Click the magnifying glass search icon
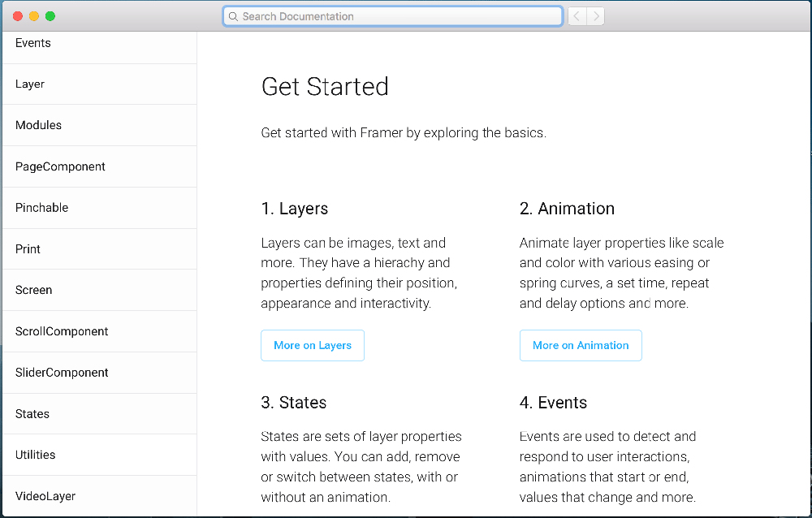812x518 pixels. [233, 16]
